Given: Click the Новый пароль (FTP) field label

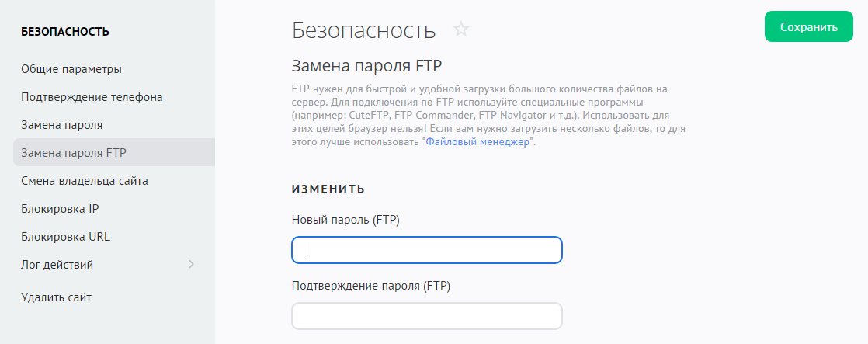Looking at the screenshot, I should point(345,220).
